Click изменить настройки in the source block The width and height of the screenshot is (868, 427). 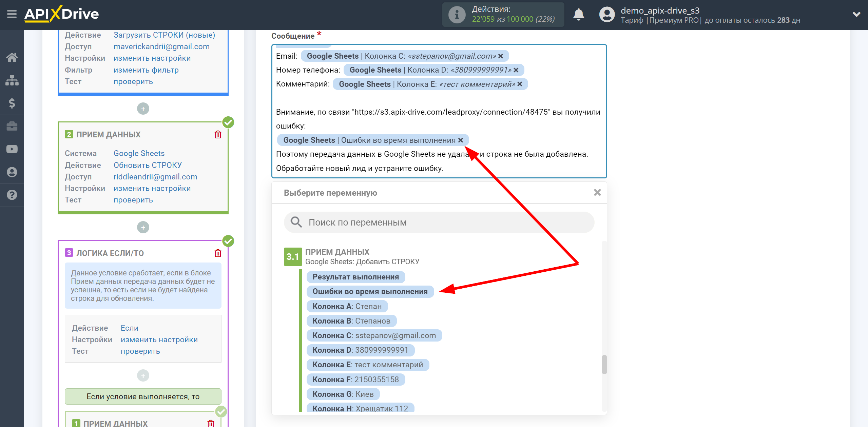(x=152, y=58)
